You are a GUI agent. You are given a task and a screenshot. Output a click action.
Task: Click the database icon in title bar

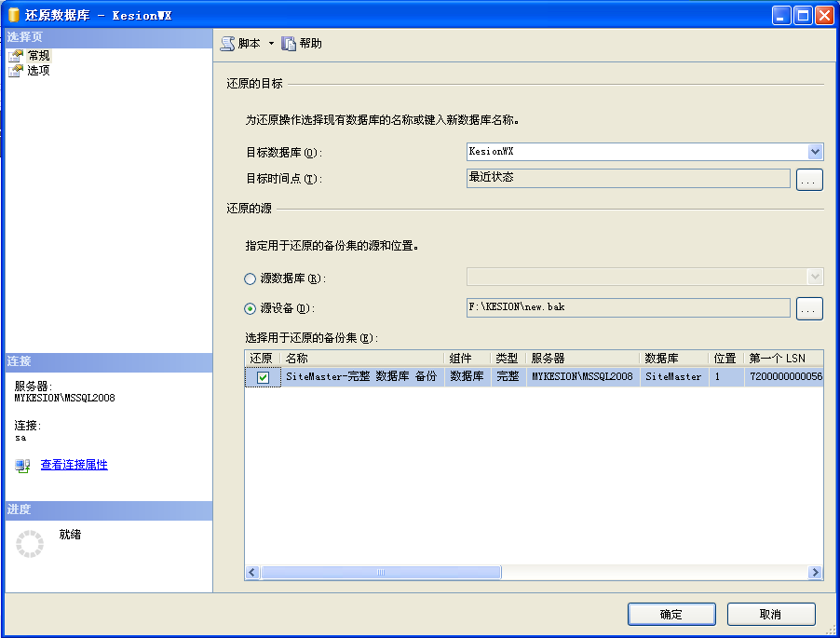14,15
